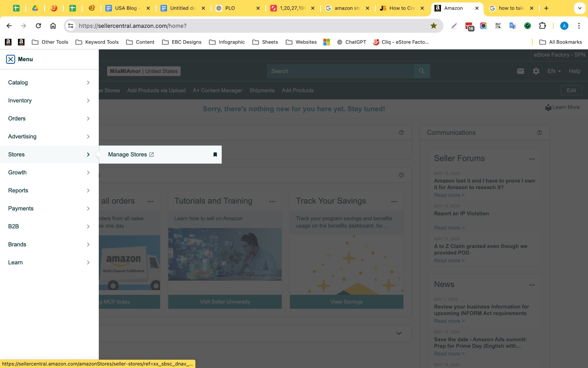This screenshot has width=588, height=368.
Task: Close the Menu panel with X icon
Action: click(x=11, y=59)
